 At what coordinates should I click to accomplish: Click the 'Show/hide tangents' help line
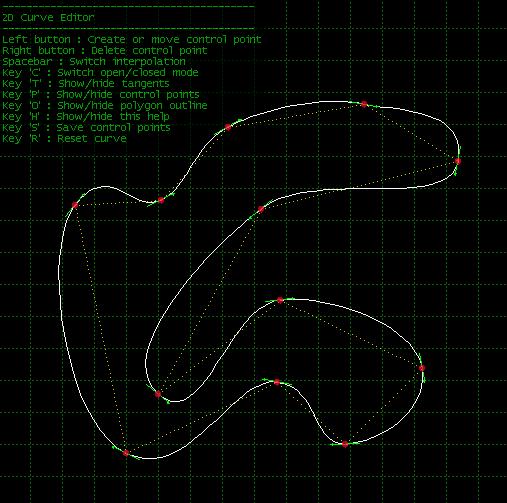86,84
